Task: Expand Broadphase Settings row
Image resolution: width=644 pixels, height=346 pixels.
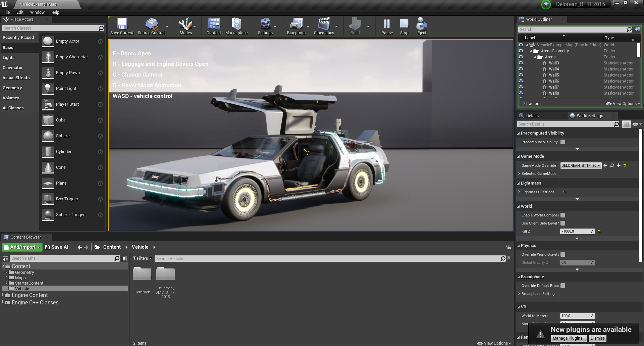Action: (519, 294)
